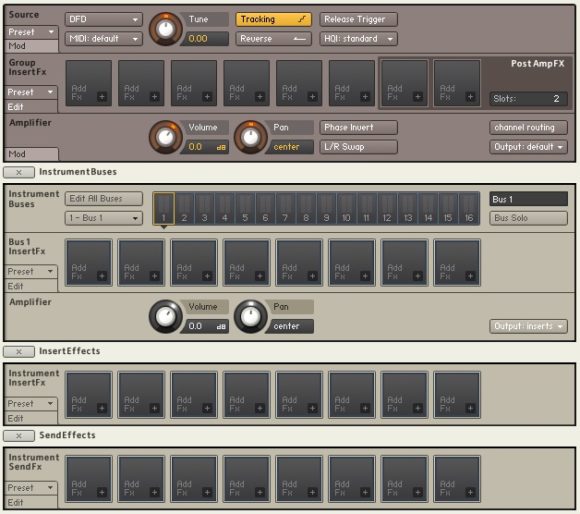Screen dimensions: 580x514
Task: Add Fx to first Bus 1 InsertFx slot
Action: 89,263
